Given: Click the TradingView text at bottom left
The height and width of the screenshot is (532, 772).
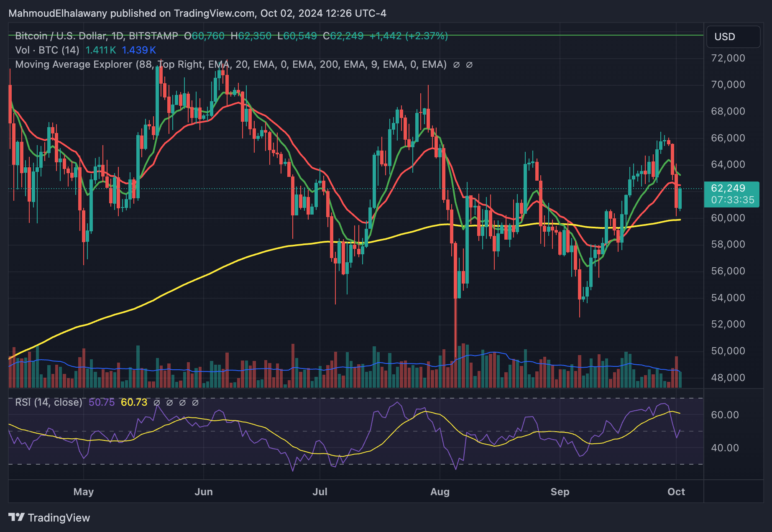Looking at the screenshot, I should tap(59, 518).
